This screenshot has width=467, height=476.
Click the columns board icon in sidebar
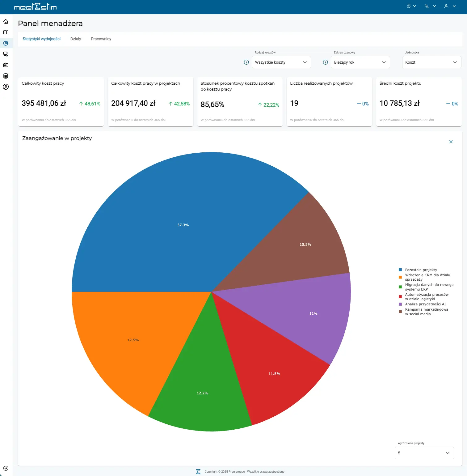tap(6, 32)
